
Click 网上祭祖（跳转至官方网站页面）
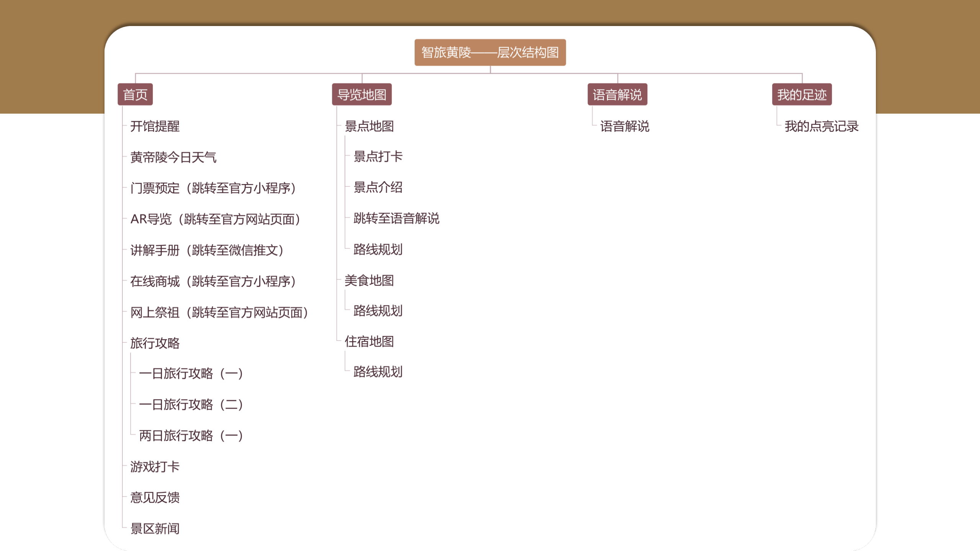219,312
